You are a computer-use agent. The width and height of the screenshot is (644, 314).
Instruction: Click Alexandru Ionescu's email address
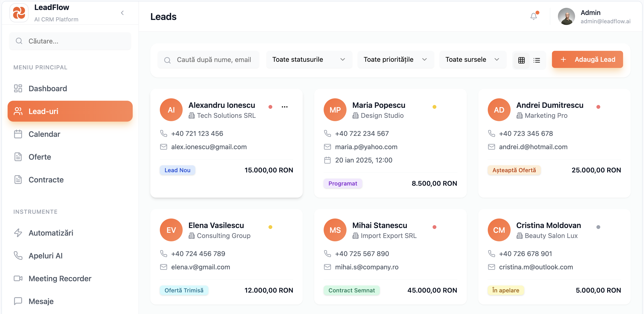[209, 147]
